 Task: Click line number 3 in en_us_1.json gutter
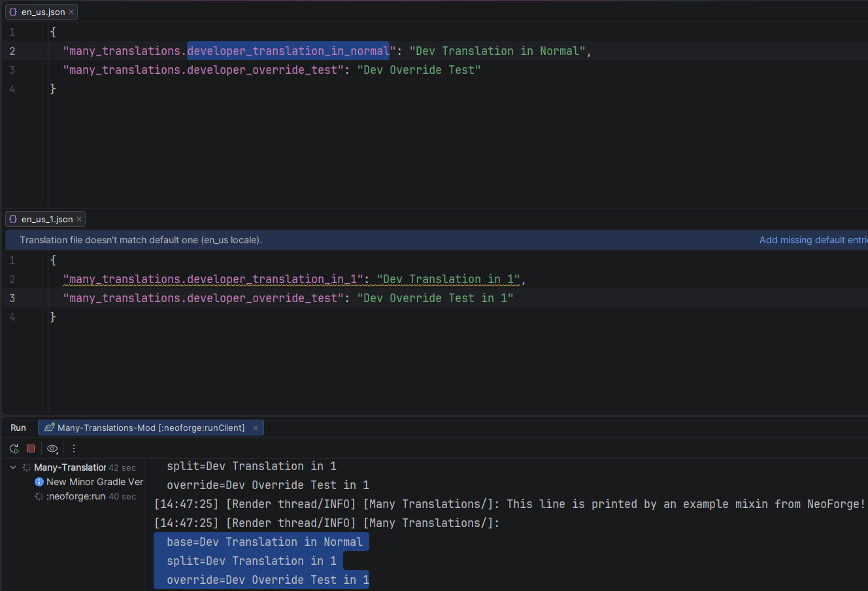coord(12,298)
